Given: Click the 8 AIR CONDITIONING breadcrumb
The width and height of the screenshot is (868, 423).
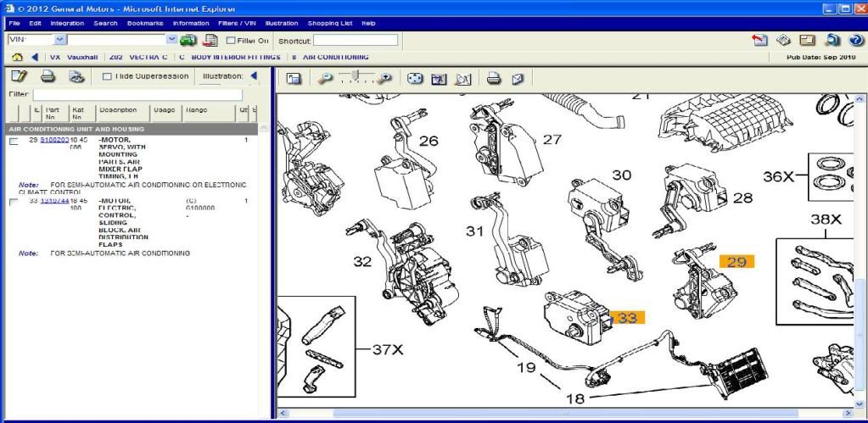Looking at the screenshot, I should click(330, 57).
